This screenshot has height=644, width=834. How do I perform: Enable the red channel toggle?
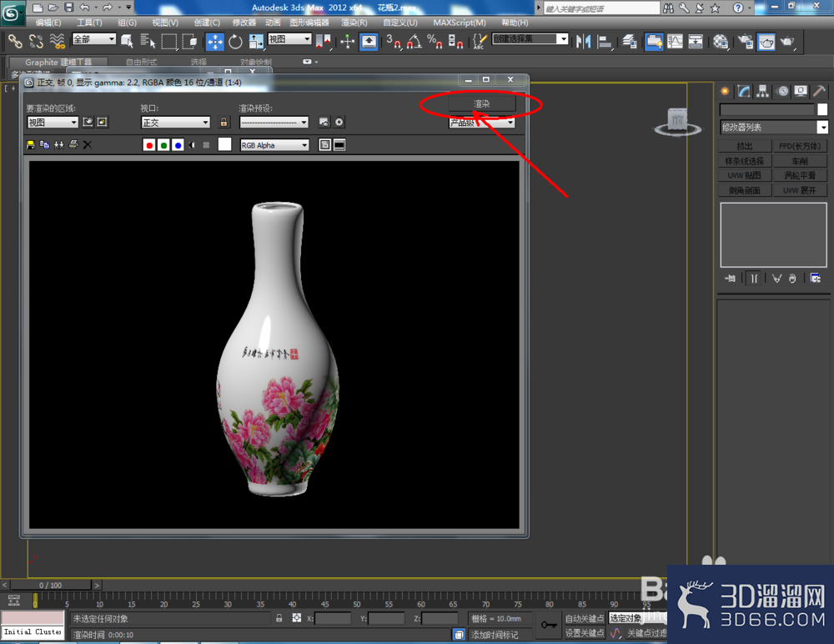149,145
